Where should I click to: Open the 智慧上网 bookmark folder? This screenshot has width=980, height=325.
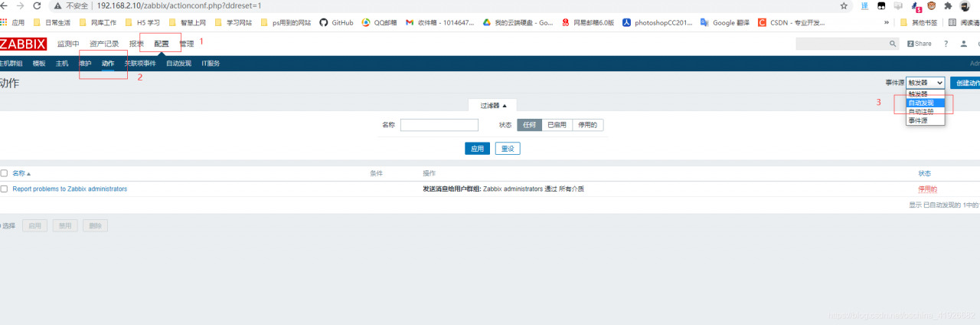[x=188, y=22]
